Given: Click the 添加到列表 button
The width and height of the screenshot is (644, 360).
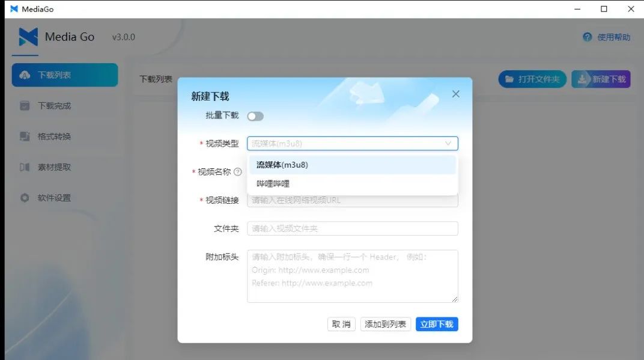Looking at the screenshot, I should (385, 325).
